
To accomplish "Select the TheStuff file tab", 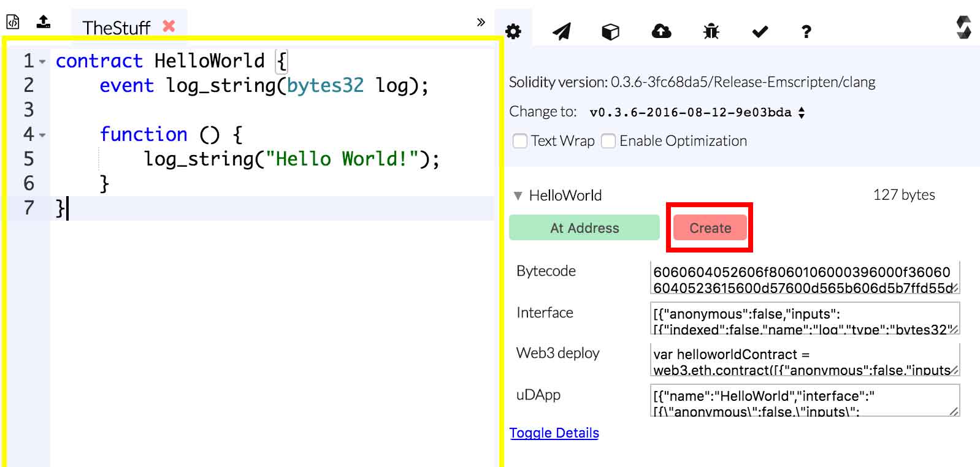I will coord(117,28).
